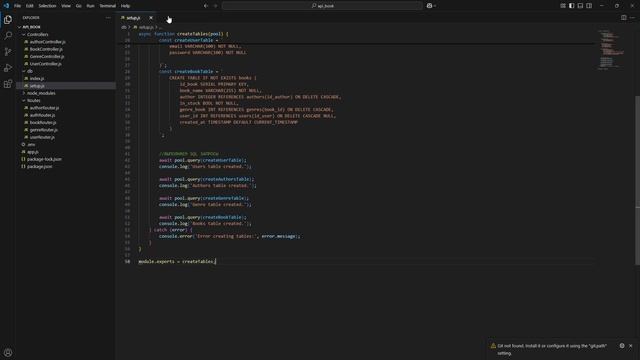640x360 pixels.
Task: Open the Copilot dropdown arrow
Action: click(x=435, y=6)
